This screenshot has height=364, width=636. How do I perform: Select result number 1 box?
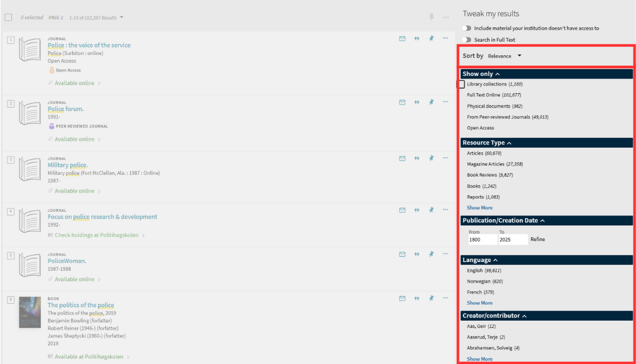tap(11, 40)
